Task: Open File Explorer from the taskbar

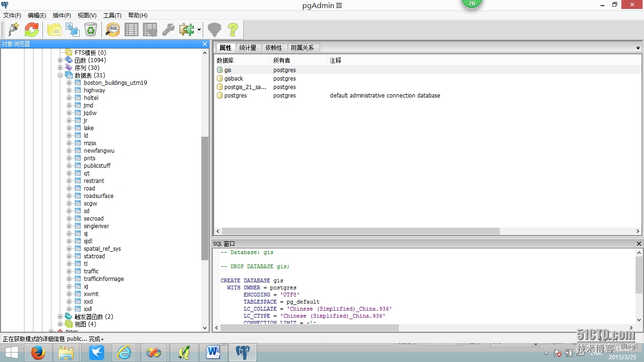Action: click(x=66, y=353)
